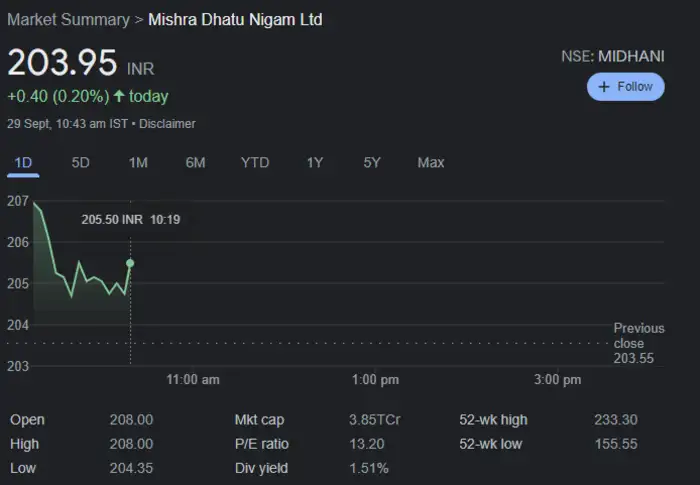Viewport: 700px width, 485px height.
Task: Click the green data point on chart
Action: 130,263
